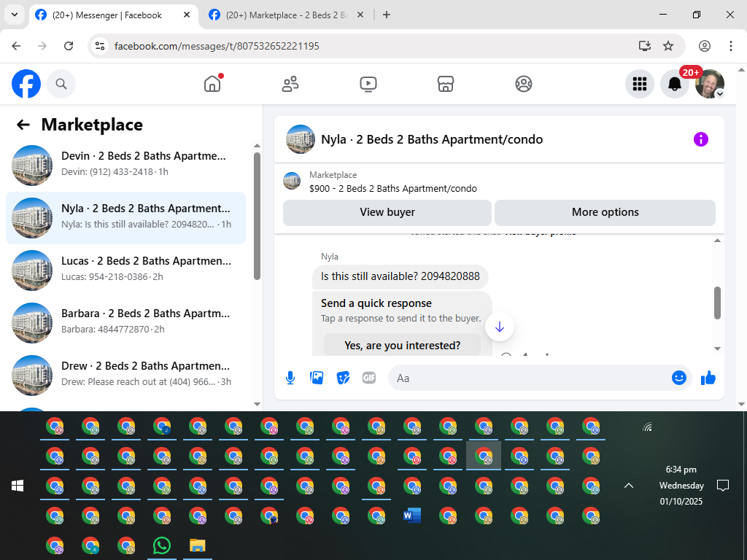Open the Marketplace storefront icon
The width and height of the screenshot is (747, 560).
pyautogui.click(x=446, y=84)
